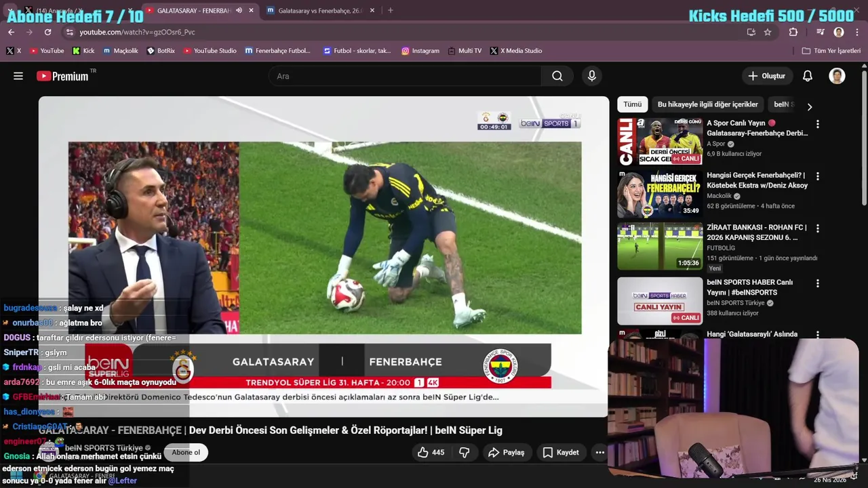868x488 pixels.
Task: Subscribe using the Abone ol button
Action: point(186,452)
